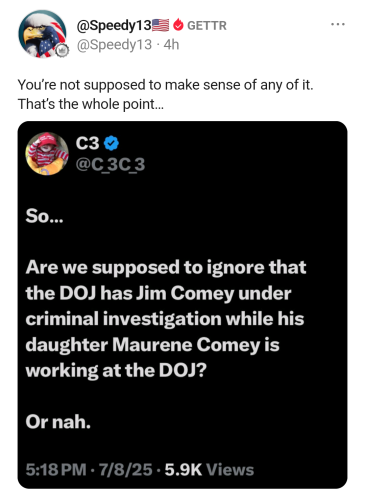Open C3's baby-in-red-hat avatar
This screenshot has height=500, width=365.
click(x=47, y=154)
